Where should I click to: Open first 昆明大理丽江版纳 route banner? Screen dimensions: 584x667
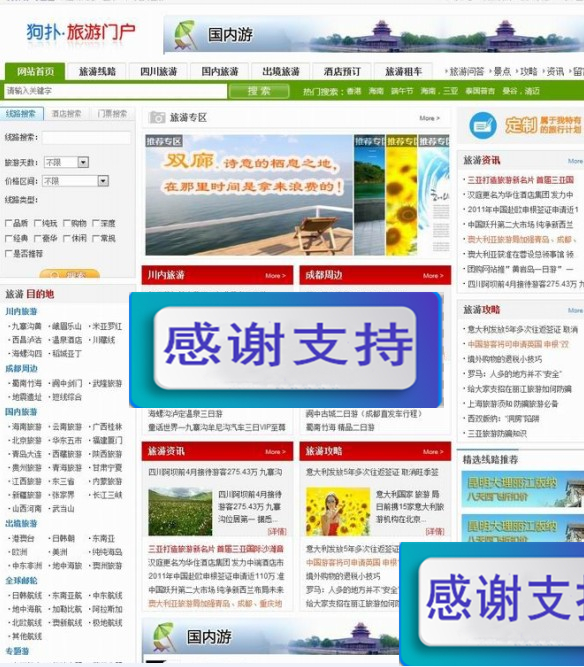pyautogui.click(x=523, y=489)
